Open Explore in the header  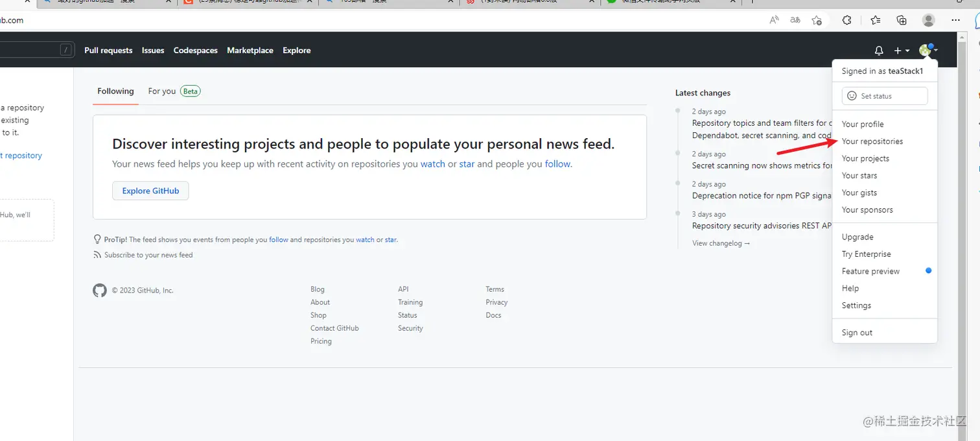(297, 51)
